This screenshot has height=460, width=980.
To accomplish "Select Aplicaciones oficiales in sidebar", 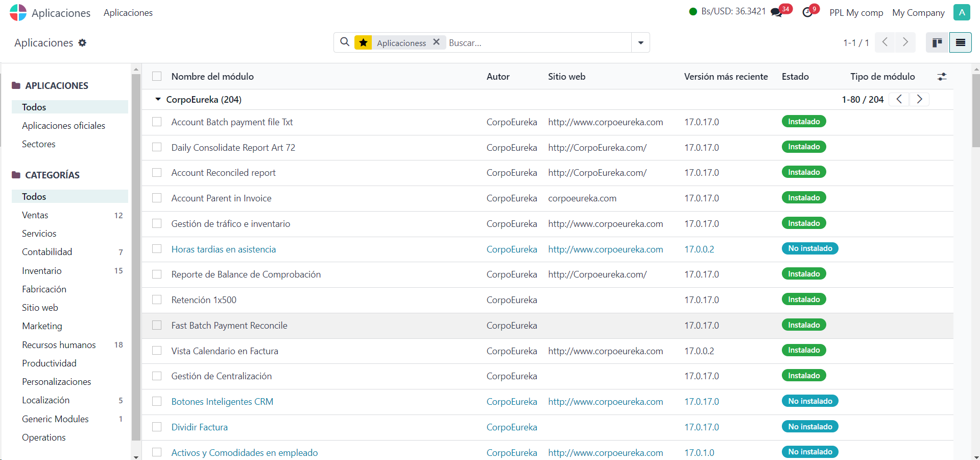I will (63, 126).
